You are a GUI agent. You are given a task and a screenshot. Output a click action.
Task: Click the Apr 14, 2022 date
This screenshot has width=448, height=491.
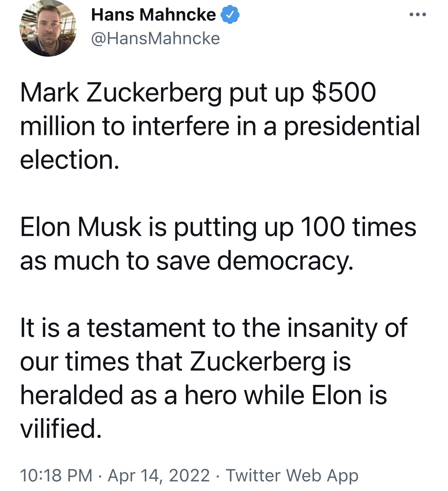coord(159,475)
